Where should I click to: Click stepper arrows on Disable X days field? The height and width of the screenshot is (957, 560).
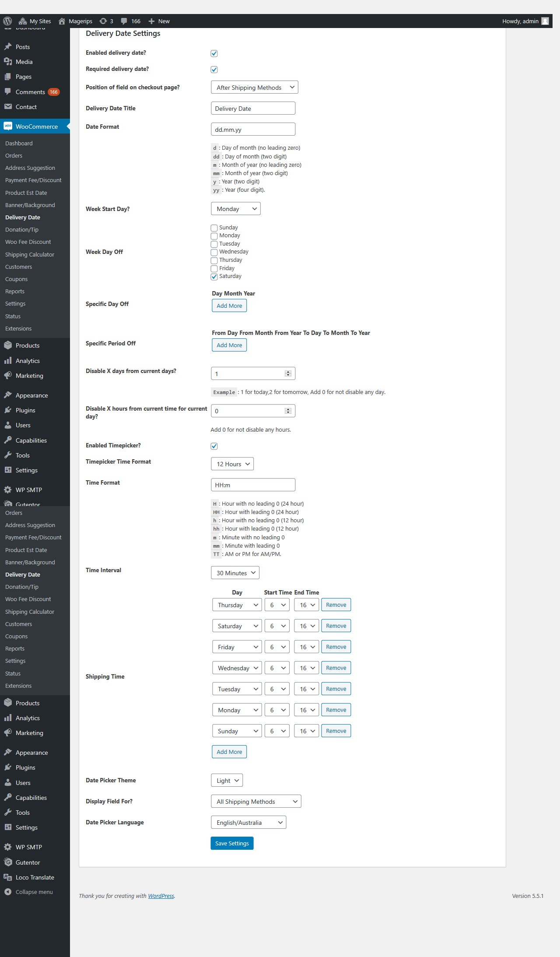click(x=288, y=373)
